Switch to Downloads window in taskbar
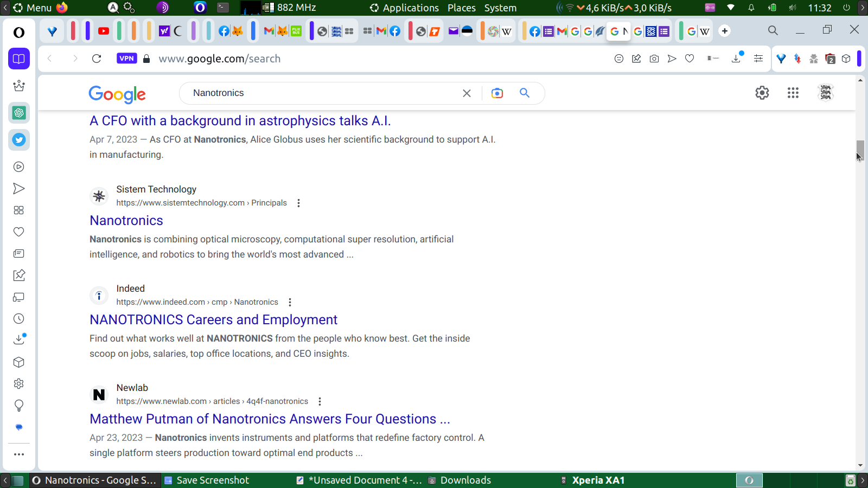868x488 pixels. click(x=460, y=480)
